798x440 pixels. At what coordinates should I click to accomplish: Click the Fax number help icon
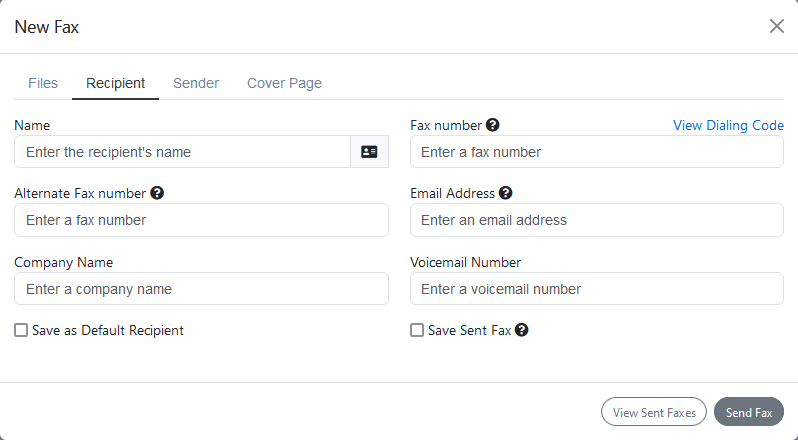click(492, 125)
